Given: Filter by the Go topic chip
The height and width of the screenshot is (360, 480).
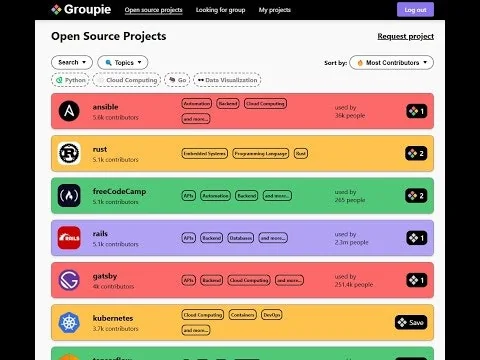Looking at the screenshot, I should (177, 80).
